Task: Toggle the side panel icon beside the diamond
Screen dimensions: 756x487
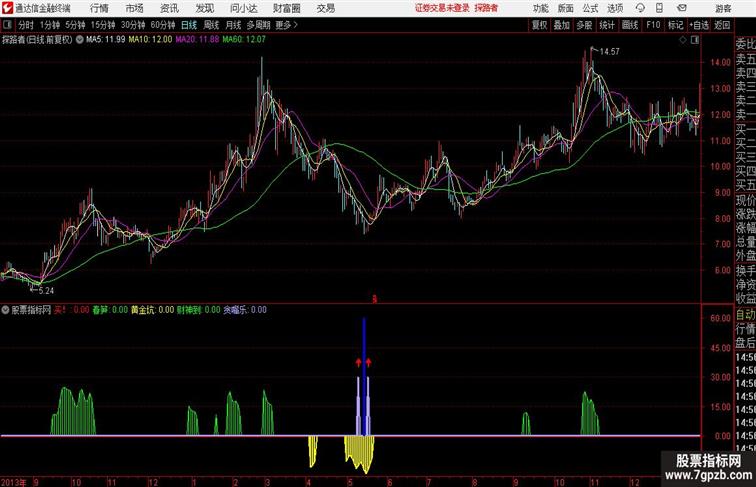Action: pyautogui.click(x=695, y=40)
